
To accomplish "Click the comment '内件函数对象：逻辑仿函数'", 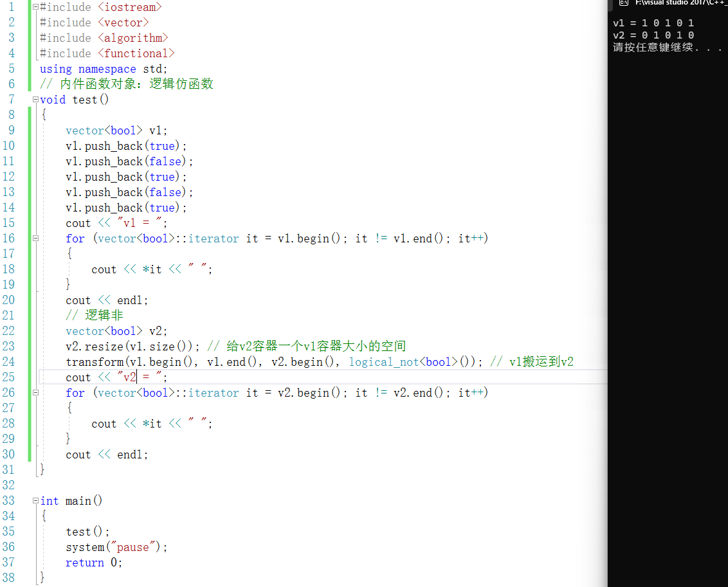I will click(x=136, y=84).
